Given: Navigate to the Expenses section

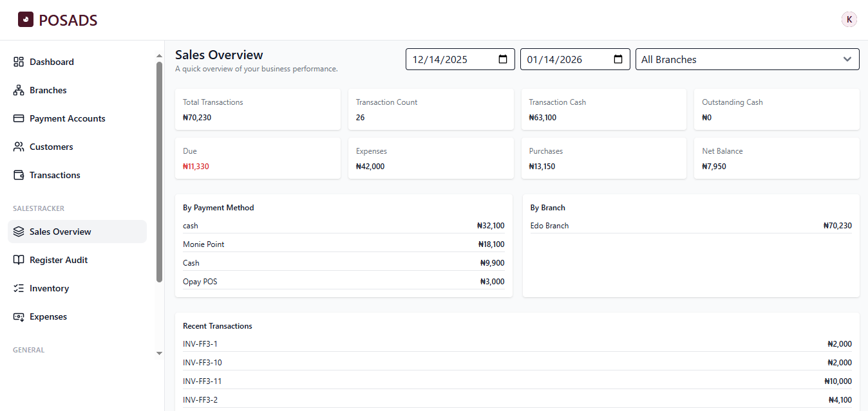Looking at the screenshot, I should click(48, 316).
